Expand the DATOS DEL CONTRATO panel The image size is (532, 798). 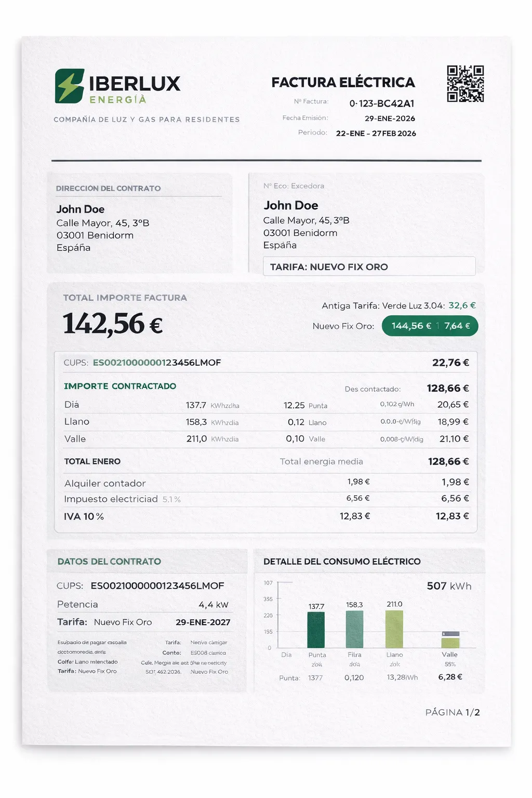click(108, 562)
